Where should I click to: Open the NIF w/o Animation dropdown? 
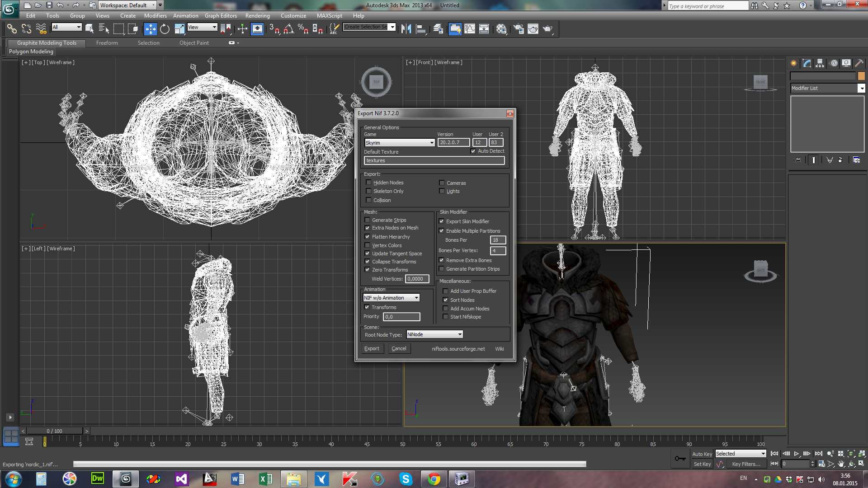click(392, 298)
